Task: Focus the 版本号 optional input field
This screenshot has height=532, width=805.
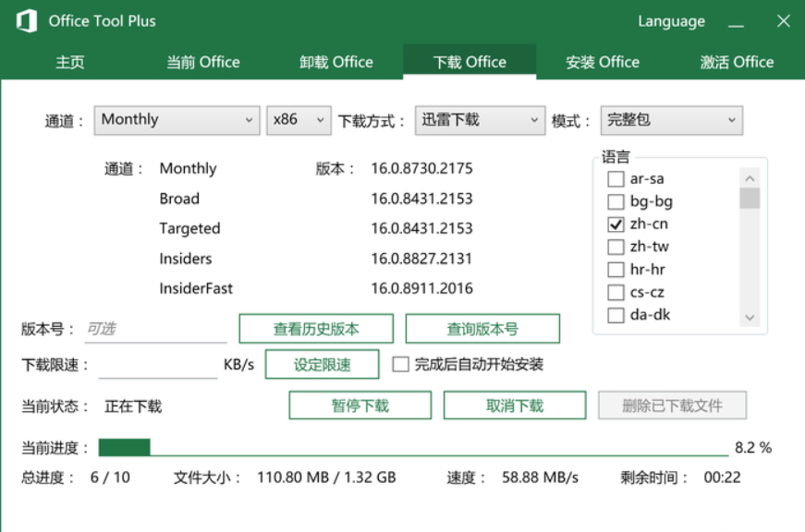Action: click(155, 329)
